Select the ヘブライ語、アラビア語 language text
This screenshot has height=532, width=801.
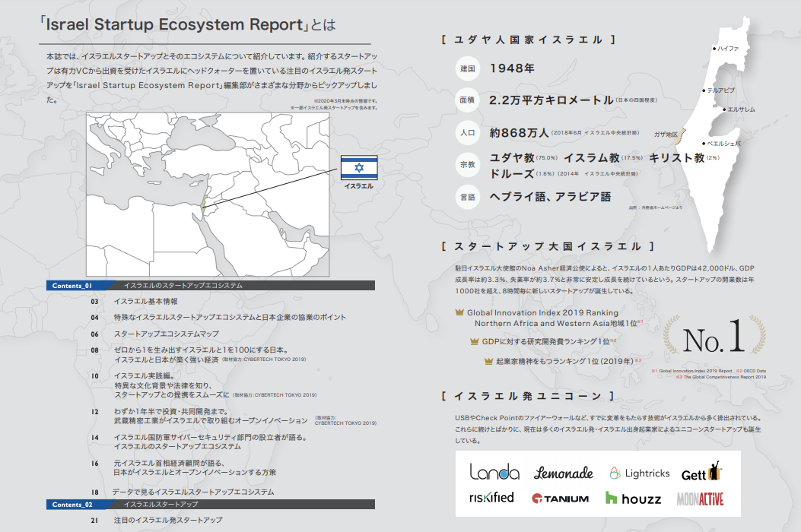coord(550,197)
